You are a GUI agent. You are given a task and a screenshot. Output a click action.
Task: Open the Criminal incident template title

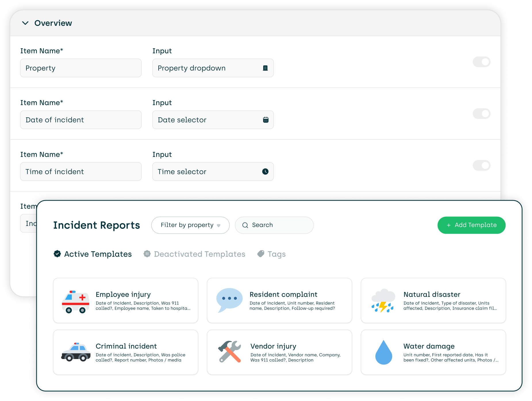point(126,346)
